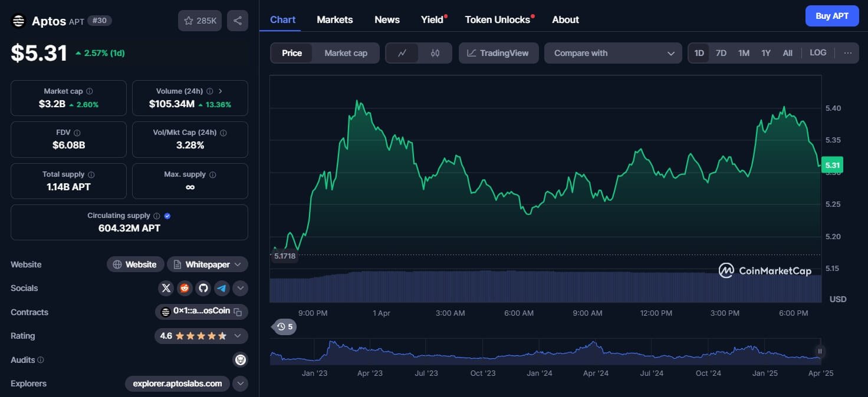Click the range slider handle on timeline
The height and width of the screenshot is (397, 868).
tap(819, 351)
